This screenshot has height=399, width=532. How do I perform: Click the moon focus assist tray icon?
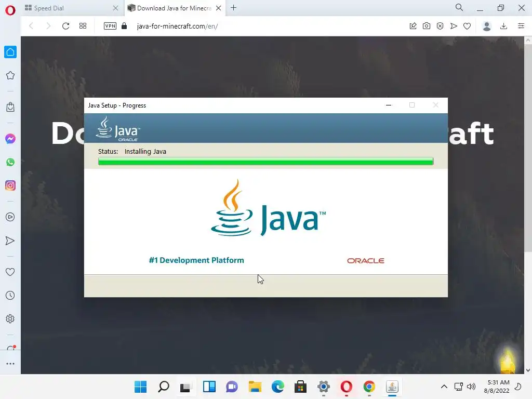(518, 387)
